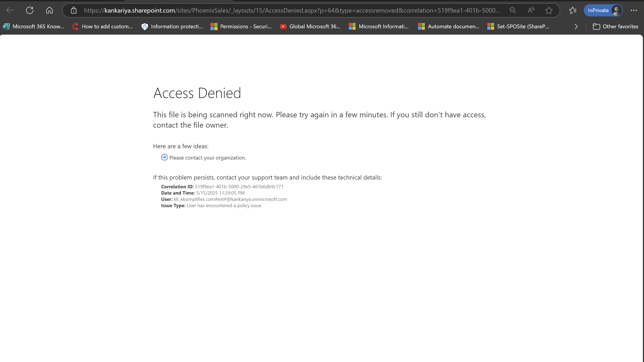Expand the favorites bar overflow chevron
The width and height of the screenshot is (644, 362).
(576, 27)
